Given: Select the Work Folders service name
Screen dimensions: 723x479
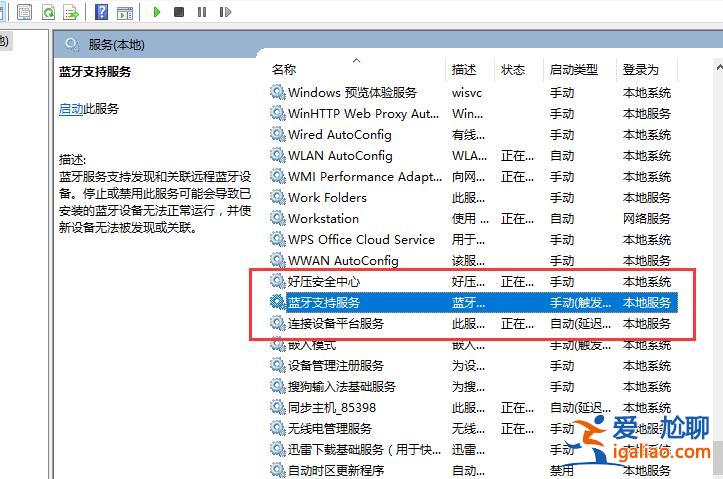Looking at the screenshot, I should tap(327, 197).
